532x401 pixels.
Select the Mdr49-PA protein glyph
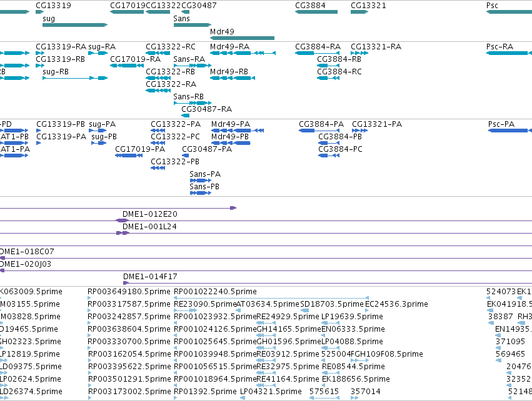[x=238, y=131]
